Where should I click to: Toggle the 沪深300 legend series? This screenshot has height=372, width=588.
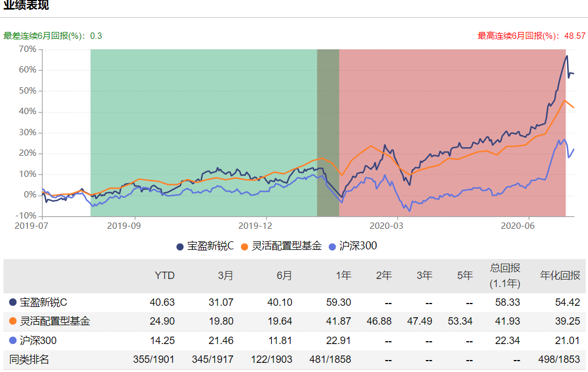click(x=352, y=246)
